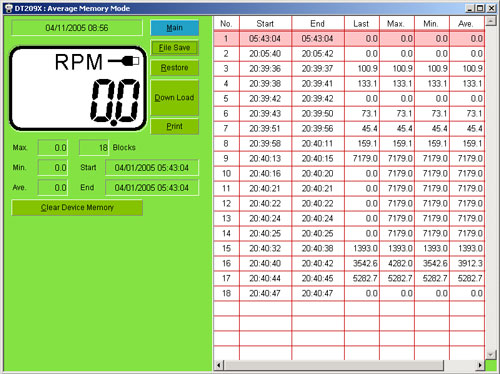Screen dimensions: 500x374
Task: Click row 7 Min value 45.4
Action: [432, 129]
